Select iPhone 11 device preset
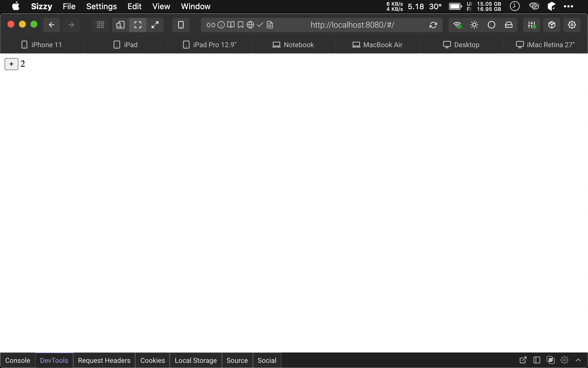 (x=42, y=45)
